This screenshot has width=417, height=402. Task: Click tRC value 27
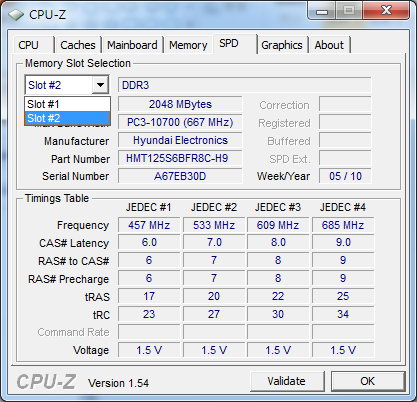click(x=214, y=314)
